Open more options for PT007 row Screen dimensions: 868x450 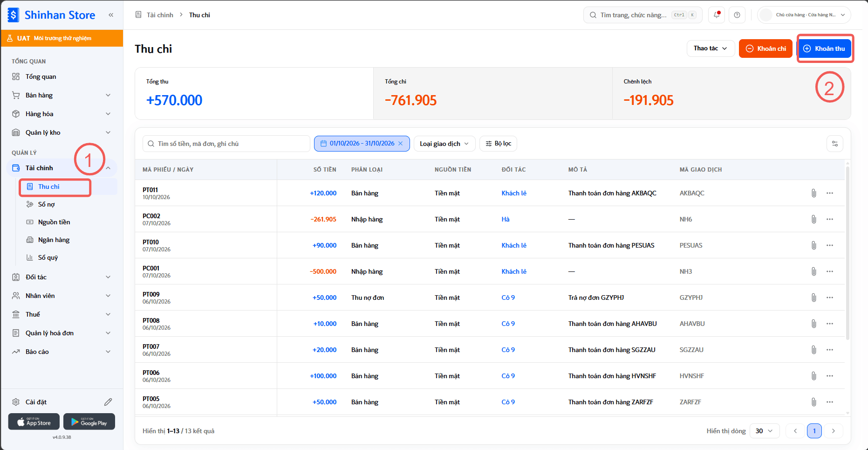(x=830, y=350)
